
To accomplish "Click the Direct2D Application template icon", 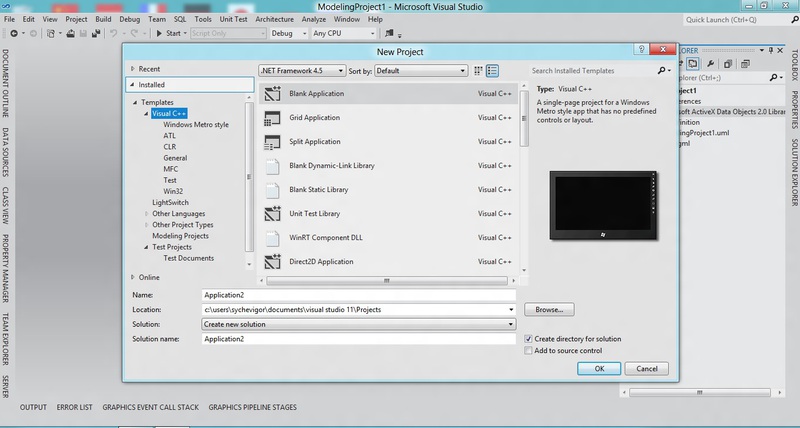I will (x=273, y=262).
